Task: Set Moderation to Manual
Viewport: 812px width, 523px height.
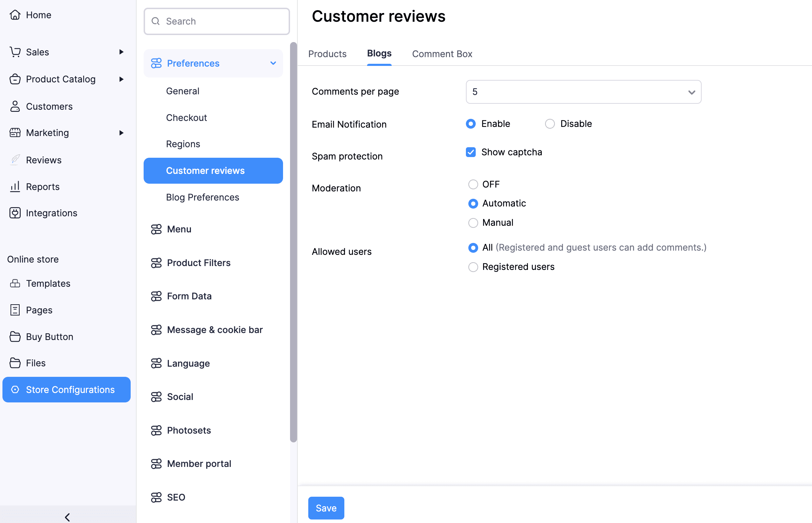Action: coord(473,223)
